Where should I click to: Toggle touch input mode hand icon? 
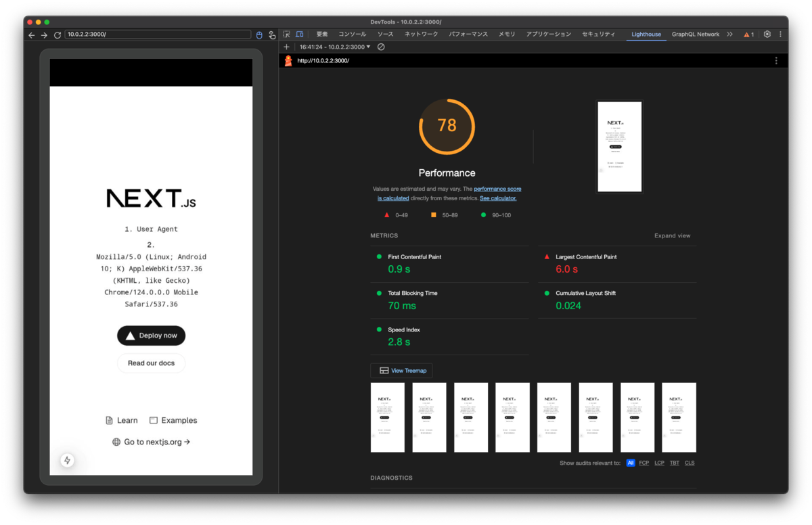pos(272,35)
